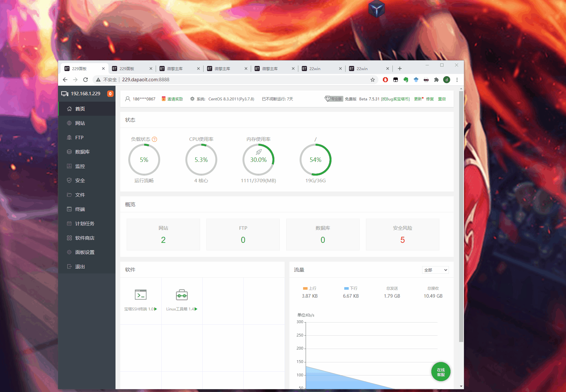Click the 不安全 warning triangle icon
This screenshot has width=566, height=392.
click(x=98, y=80)
